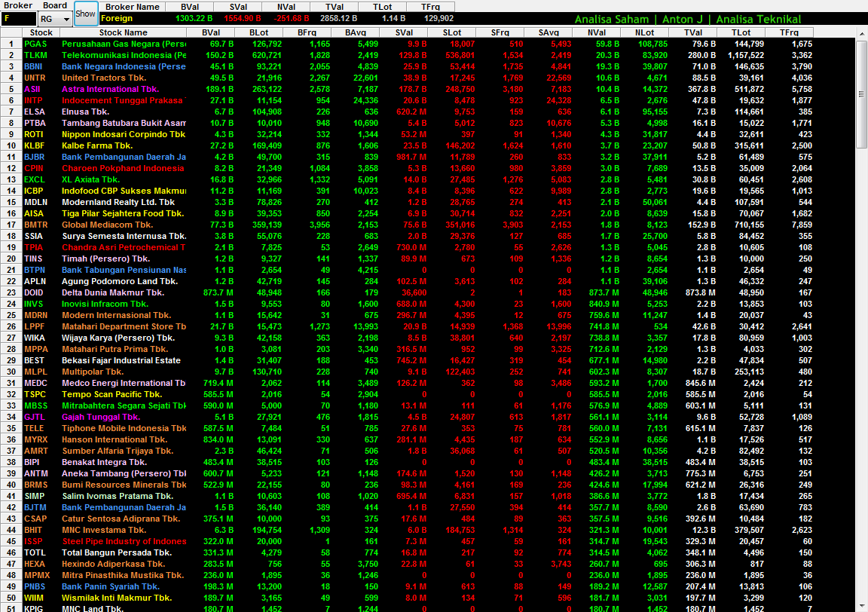This screenshot has width=868, height=612.
Task: Select Bank Panin Syariah Tbk. name
Action: (x=111, y=586)
